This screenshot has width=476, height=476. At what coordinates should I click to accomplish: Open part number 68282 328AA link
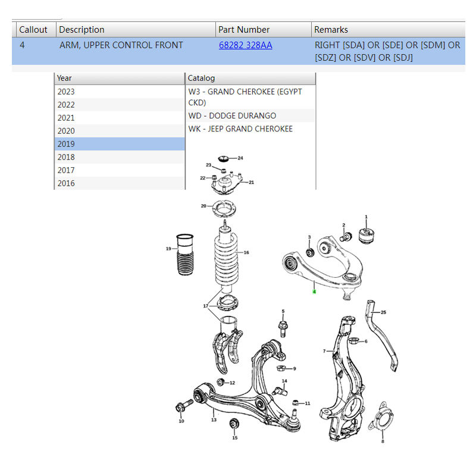245,45
